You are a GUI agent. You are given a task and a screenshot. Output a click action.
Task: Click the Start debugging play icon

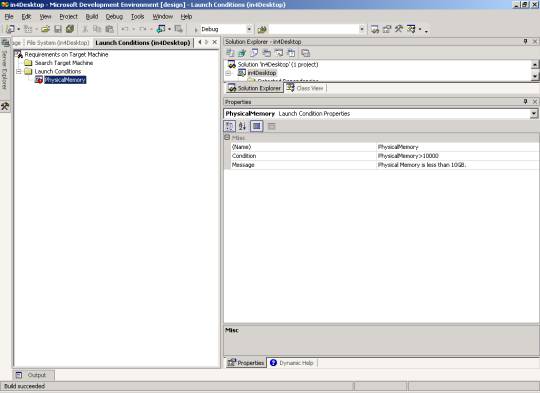(196, 30)
